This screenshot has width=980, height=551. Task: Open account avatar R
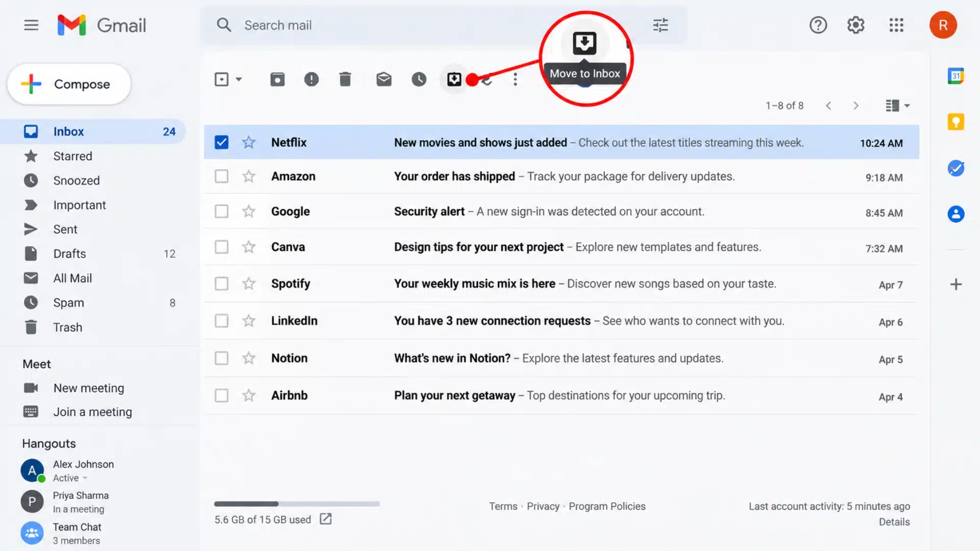tap(943, 25)
